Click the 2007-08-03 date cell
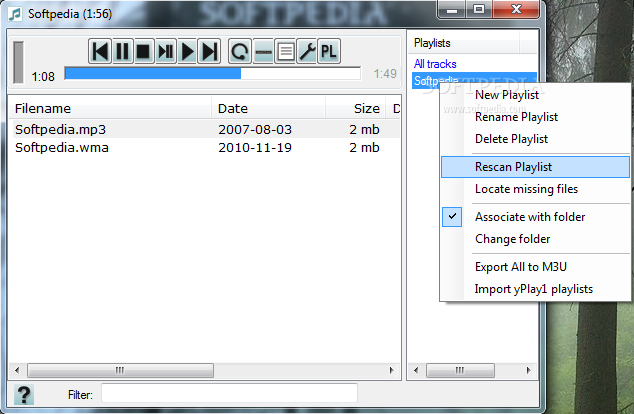634x414 pixels. pyautogui.click(x=255, y=129)
